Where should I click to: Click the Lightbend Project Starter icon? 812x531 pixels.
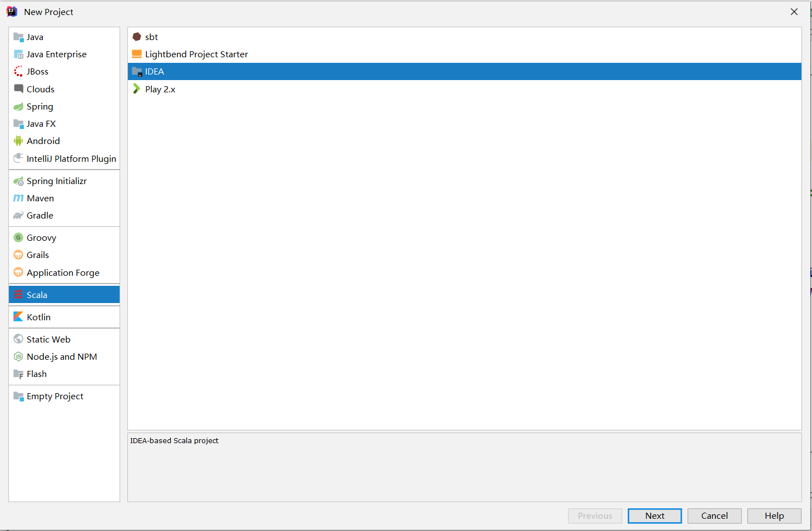pos(137,54)
